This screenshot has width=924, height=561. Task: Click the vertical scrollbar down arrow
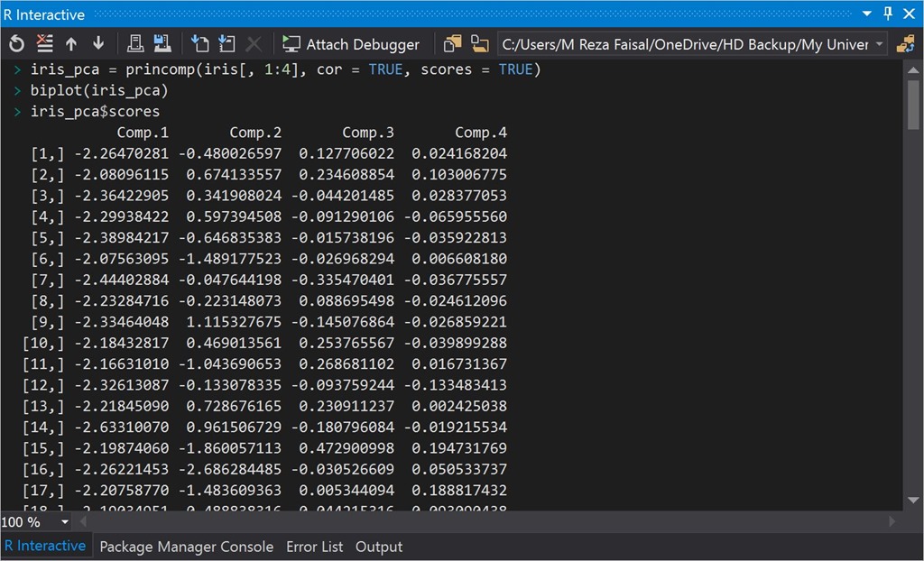(913, 501)
